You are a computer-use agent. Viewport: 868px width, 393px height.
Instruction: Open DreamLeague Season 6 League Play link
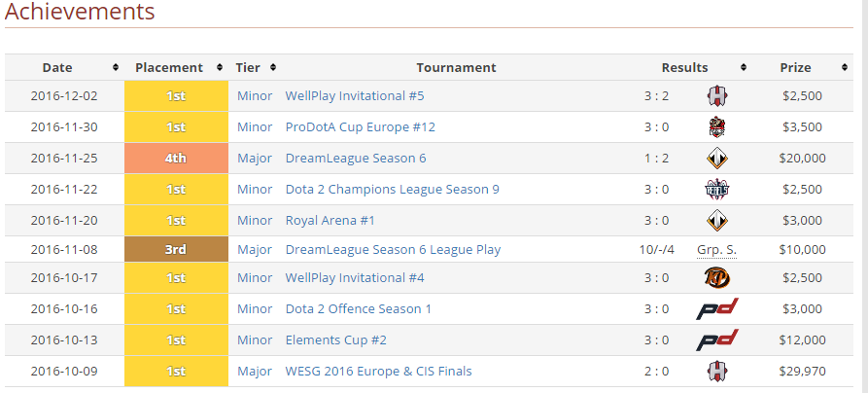[x=393, y=250]
